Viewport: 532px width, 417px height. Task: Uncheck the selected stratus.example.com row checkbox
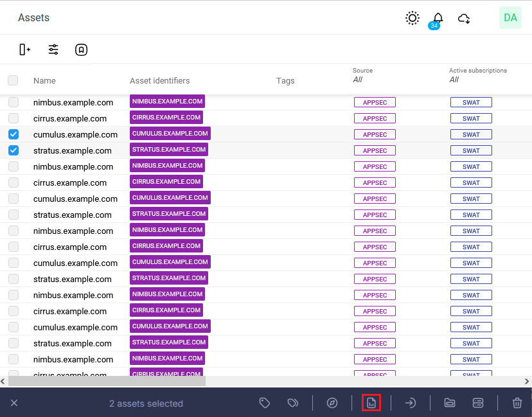pyautogui.click(x=13, y=150)
